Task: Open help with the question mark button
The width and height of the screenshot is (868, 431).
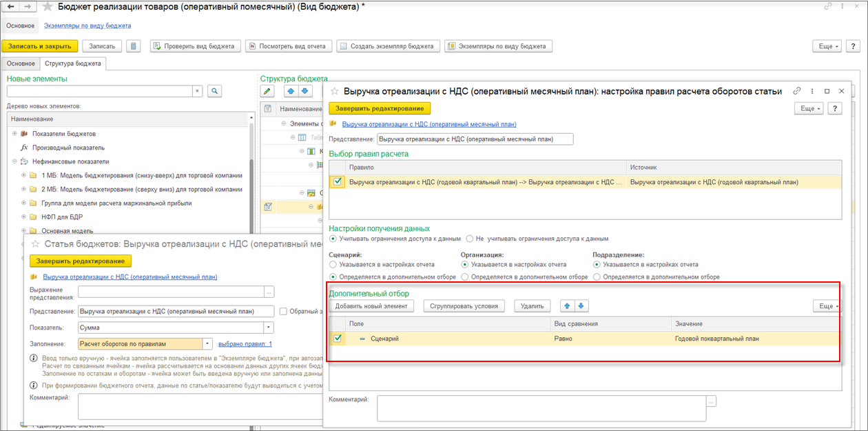Action: 834,108
